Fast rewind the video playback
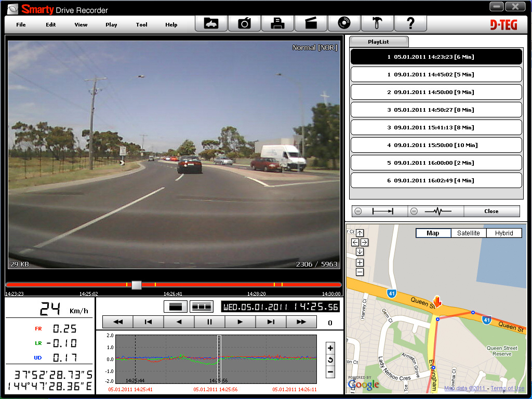532x399 pixels. click(118, 322)
